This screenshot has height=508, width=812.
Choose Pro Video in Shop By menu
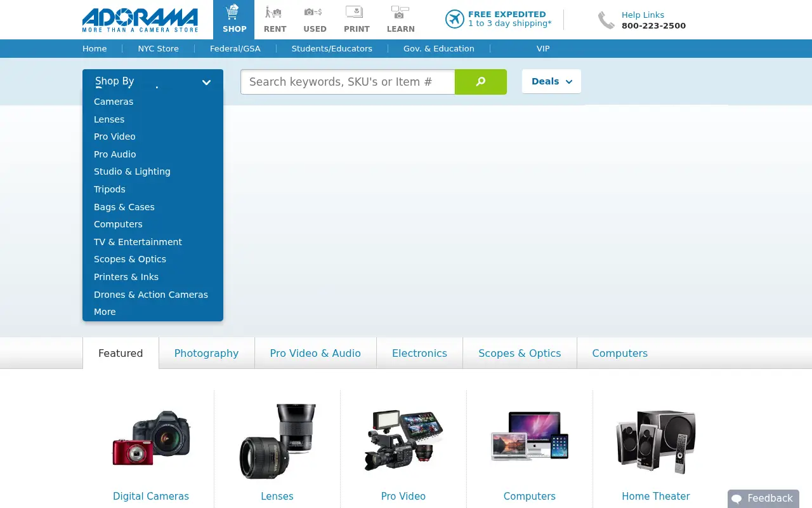[x=115, y=137]
